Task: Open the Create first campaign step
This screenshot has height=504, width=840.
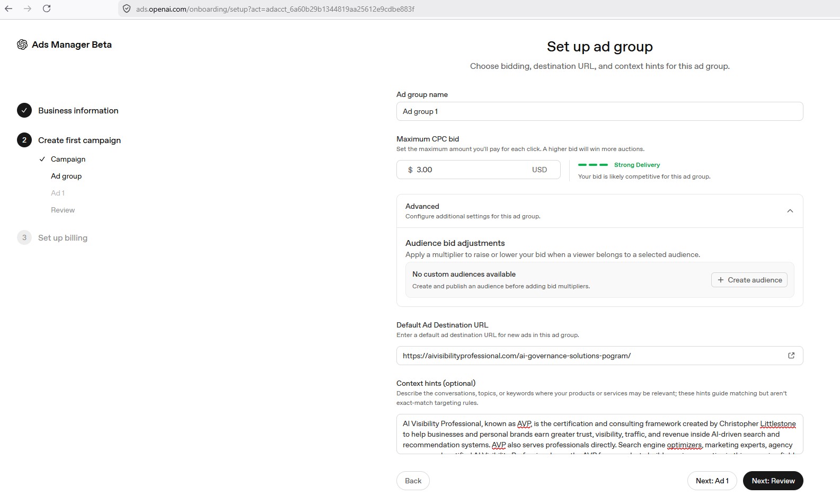Action: pos(79,140)
